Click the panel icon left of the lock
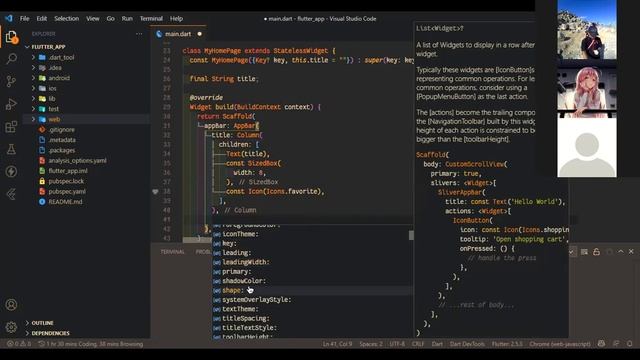640x360 pixels. [584, 252]
